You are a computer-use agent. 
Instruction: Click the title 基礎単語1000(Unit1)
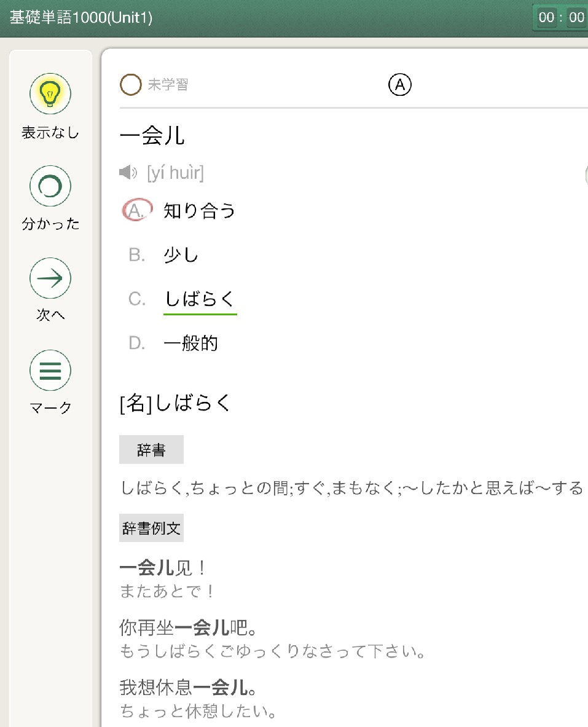click(81, 18)
